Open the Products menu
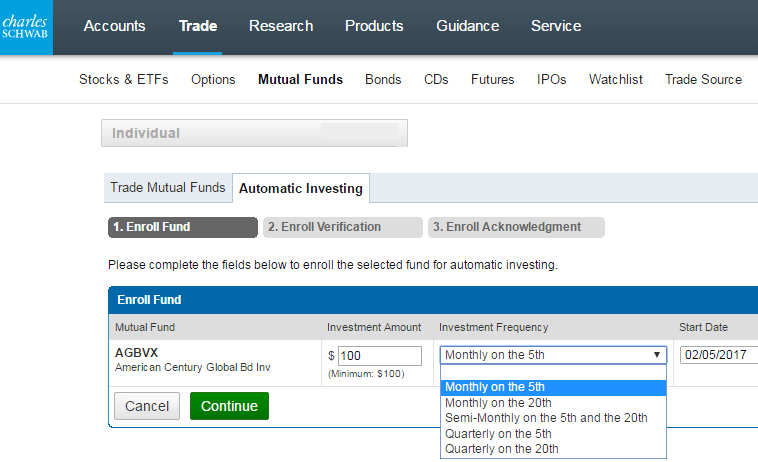Screen dimensions: 758x462 click(x=374, y=26)
